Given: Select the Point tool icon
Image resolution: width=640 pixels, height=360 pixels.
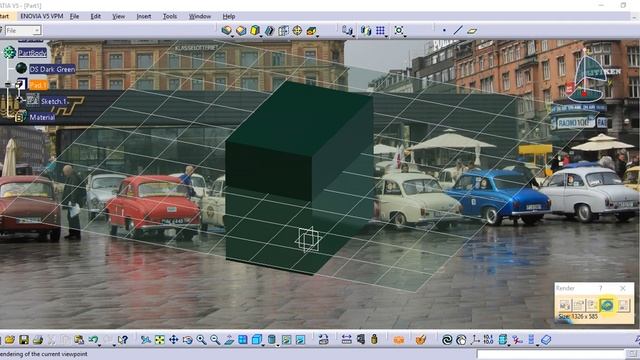Looking at the screenshot, I should coord(444,30).
